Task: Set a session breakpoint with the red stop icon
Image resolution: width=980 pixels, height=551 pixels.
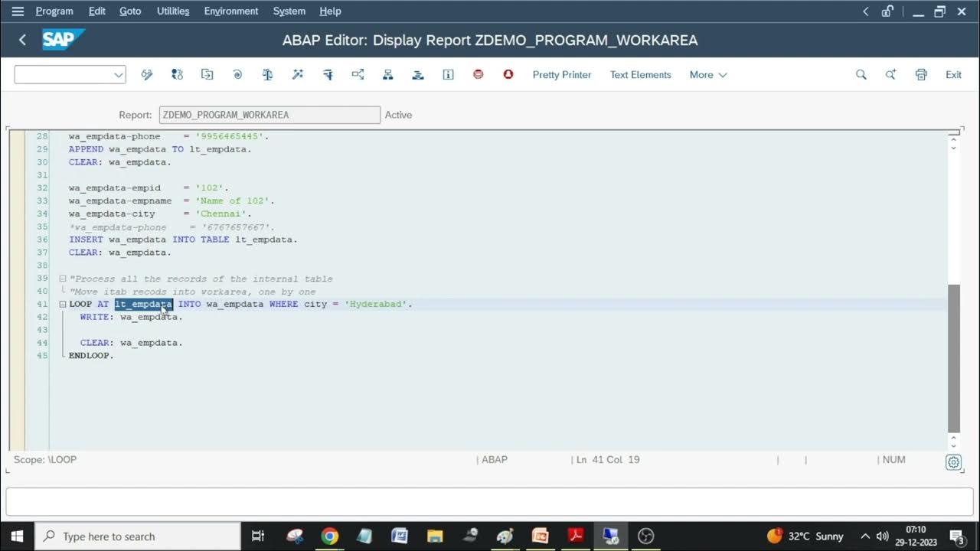Action: tap(479, 74)
